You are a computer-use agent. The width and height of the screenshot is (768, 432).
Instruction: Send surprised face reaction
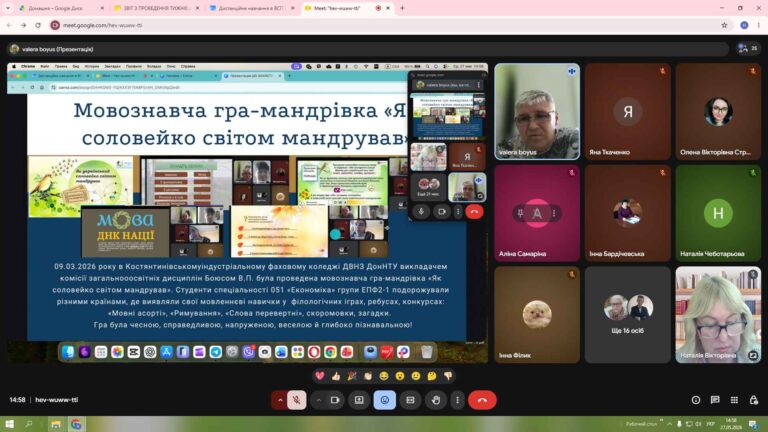pyautogui.click(x=400, y=376)
